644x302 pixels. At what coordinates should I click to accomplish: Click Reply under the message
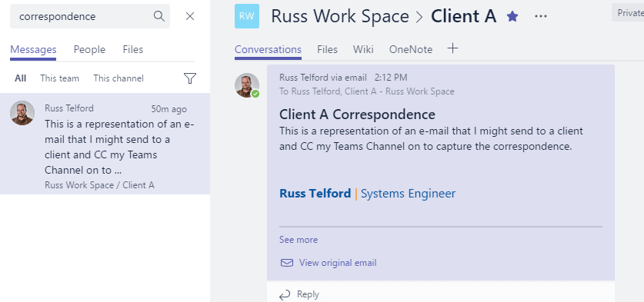tap(308, 294)
